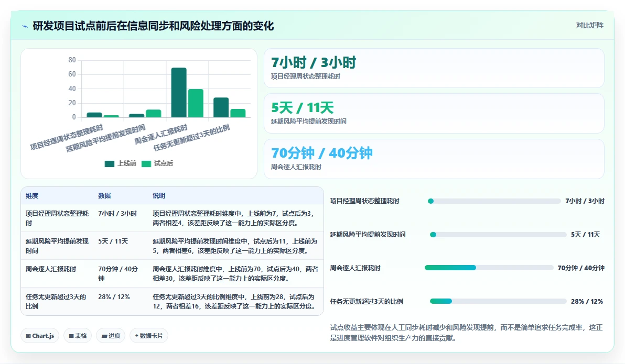This screenshot has height=364, width=625.
Task: Click description text mentioning 两者相差30
Action: 235,273
